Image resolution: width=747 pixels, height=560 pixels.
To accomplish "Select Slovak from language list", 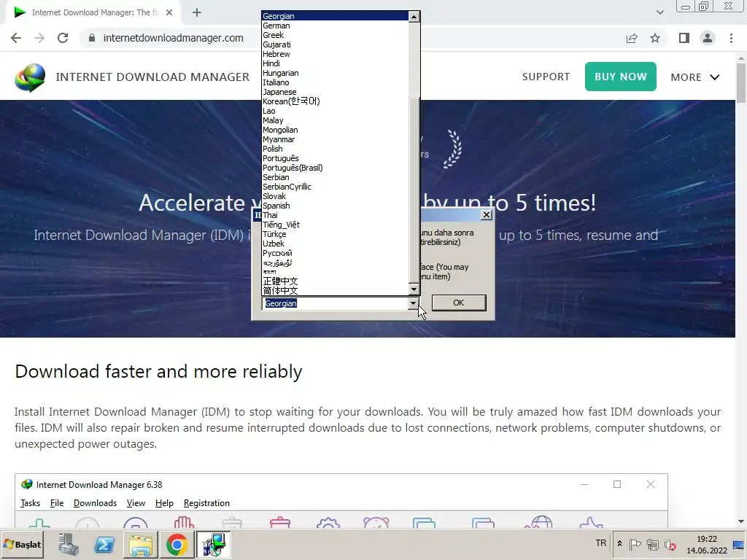I will tap(336, 196).
